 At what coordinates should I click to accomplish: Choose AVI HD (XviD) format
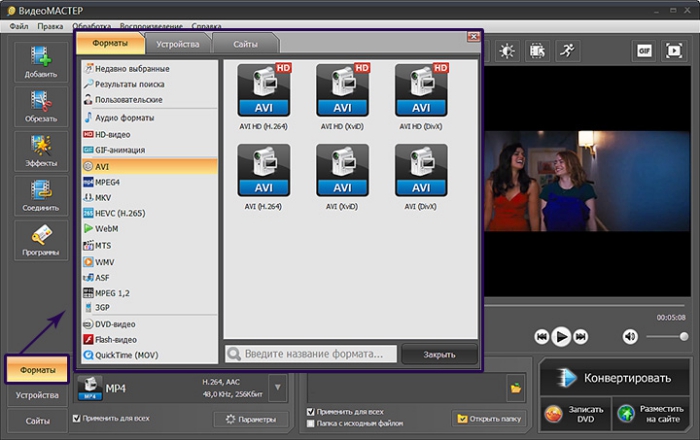tap(342, 97)
